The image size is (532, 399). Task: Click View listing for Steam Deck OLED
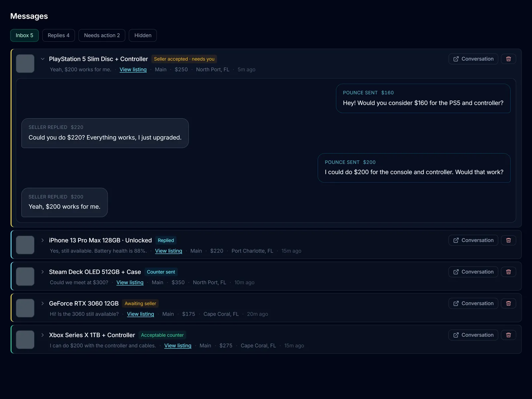point(130,283)
